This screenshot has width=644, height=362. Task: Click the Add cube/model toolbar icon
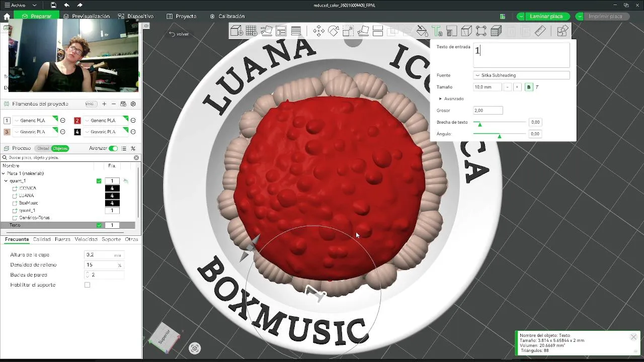236,31
